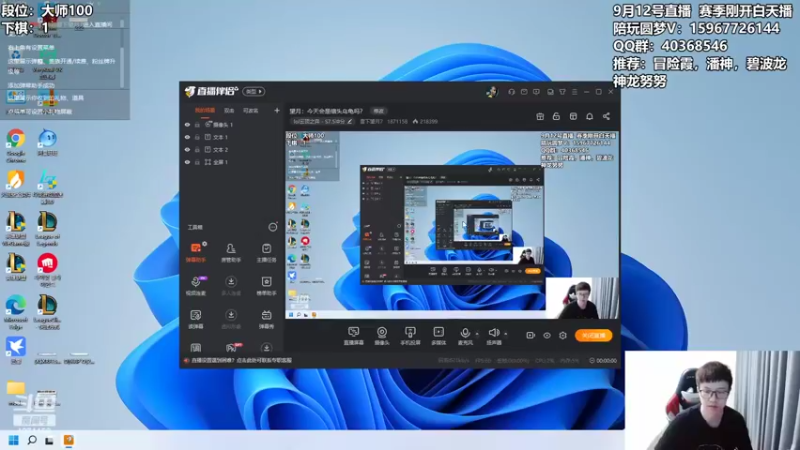
Task: Toggle the lock on 摄像头 1 source
Action: pos(197,124)
